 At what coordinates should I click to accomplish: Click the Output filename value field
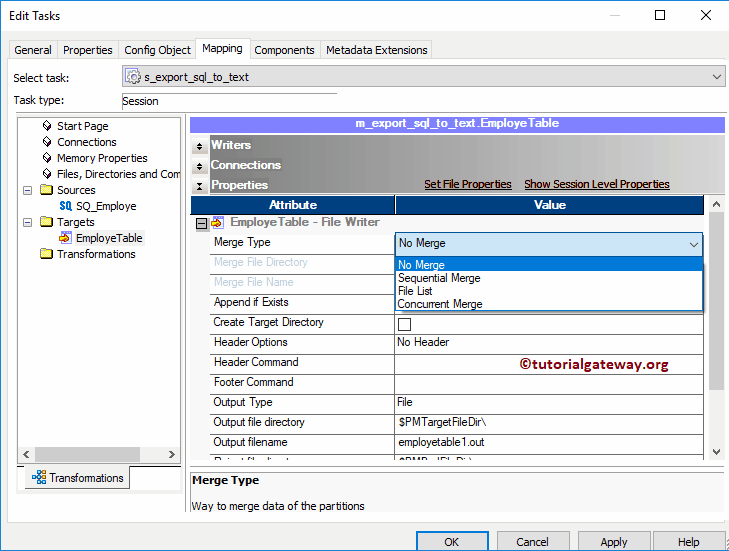pyautogui.click(x=549, y=442)
